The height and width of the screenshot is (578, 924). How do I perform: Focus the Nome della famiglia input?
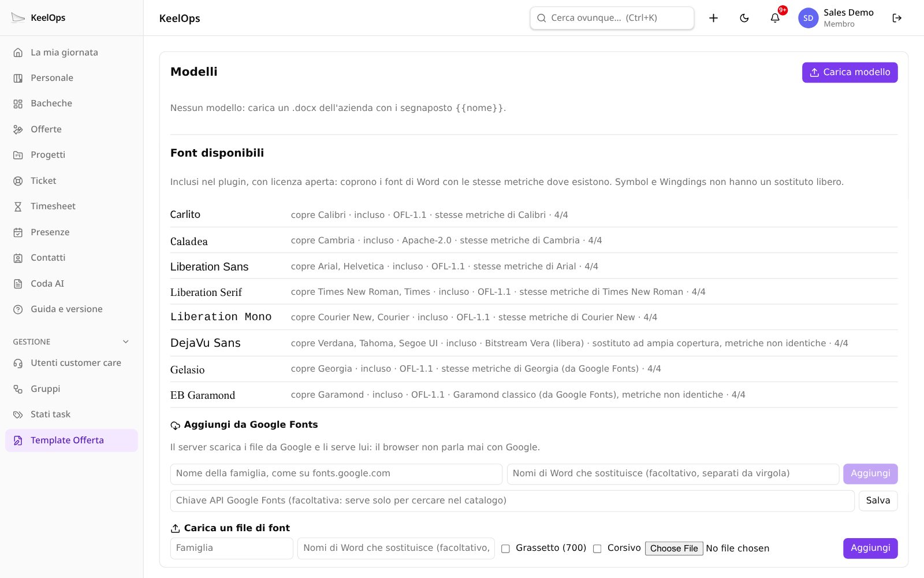[x=336, y=474]
